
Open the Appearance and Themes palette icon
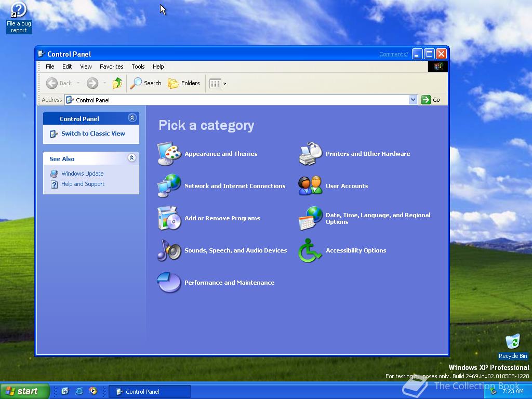coord(169,154)
